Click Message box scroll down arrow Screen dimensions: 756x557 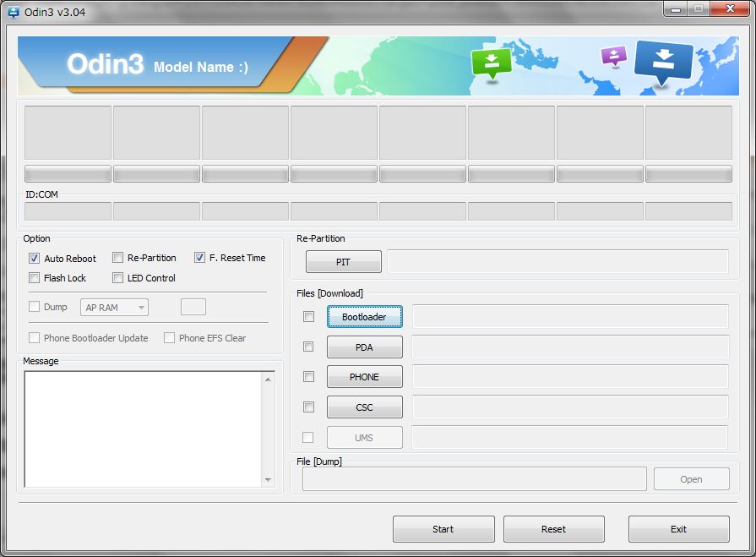[268, 480]
